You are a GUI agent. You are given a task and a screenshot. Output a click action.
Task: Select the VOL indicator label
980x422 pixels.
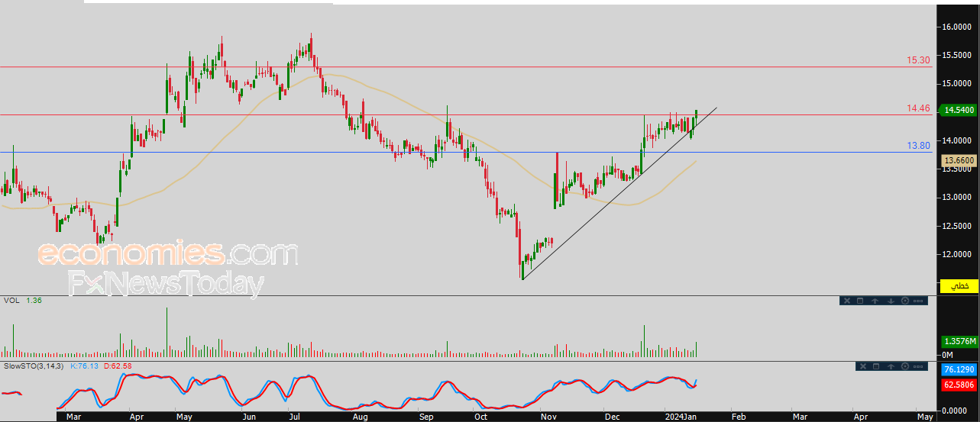coord(11,301)
